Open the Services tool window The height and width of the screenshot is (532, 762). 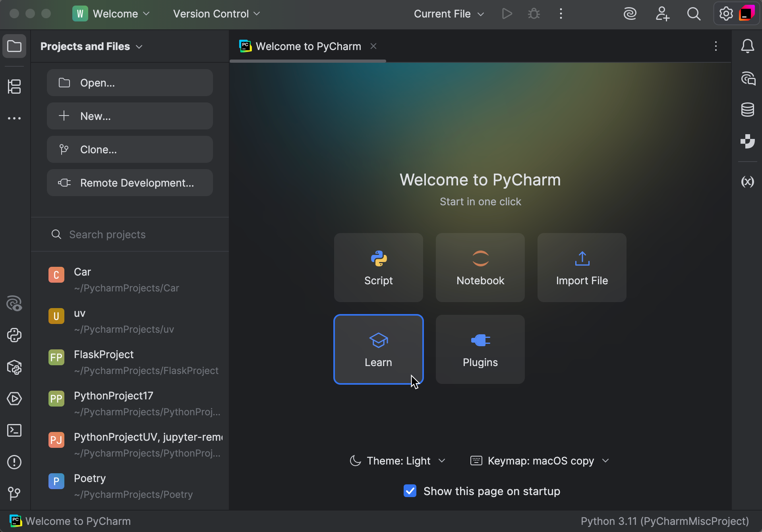[15, 399]
